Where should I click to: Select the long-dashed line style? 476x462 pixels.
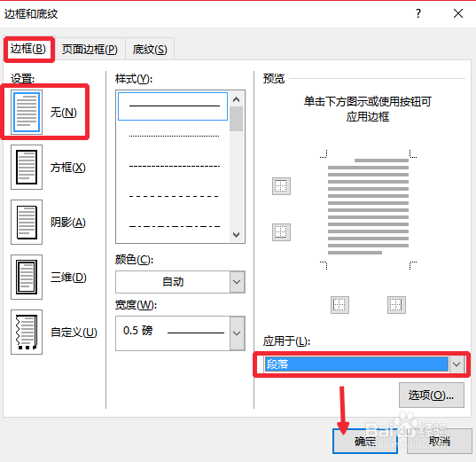(x=174, y=196)
